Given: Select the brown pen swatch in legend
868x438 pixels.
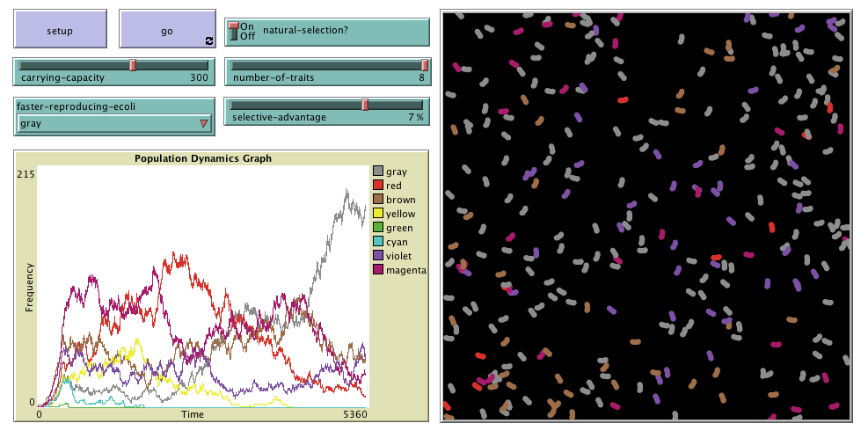Looking at the screenshot, I should [x=378, y=200].
